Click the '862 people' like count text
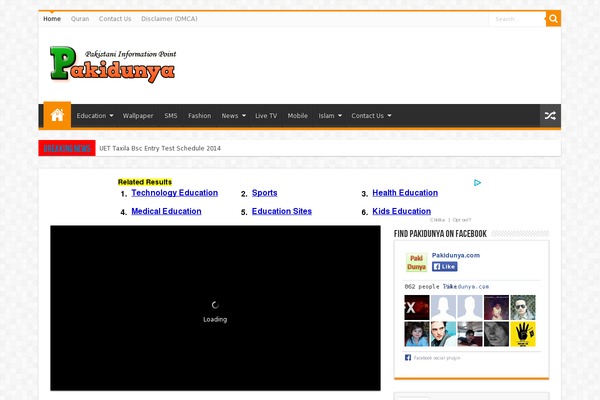This screenshot has height=400, width=600. [x=422, y=287]
